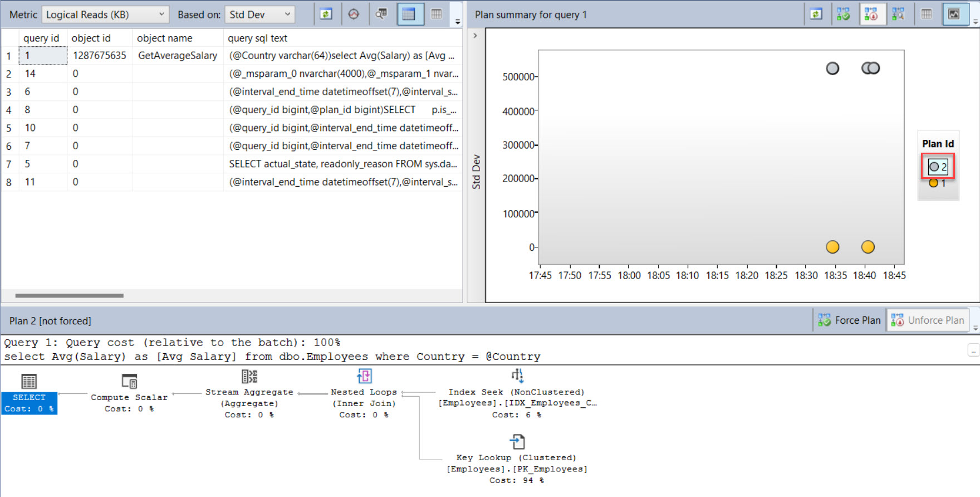
Task: Open plan pane toolbar overflow arrow
Action: click(976, 328)
